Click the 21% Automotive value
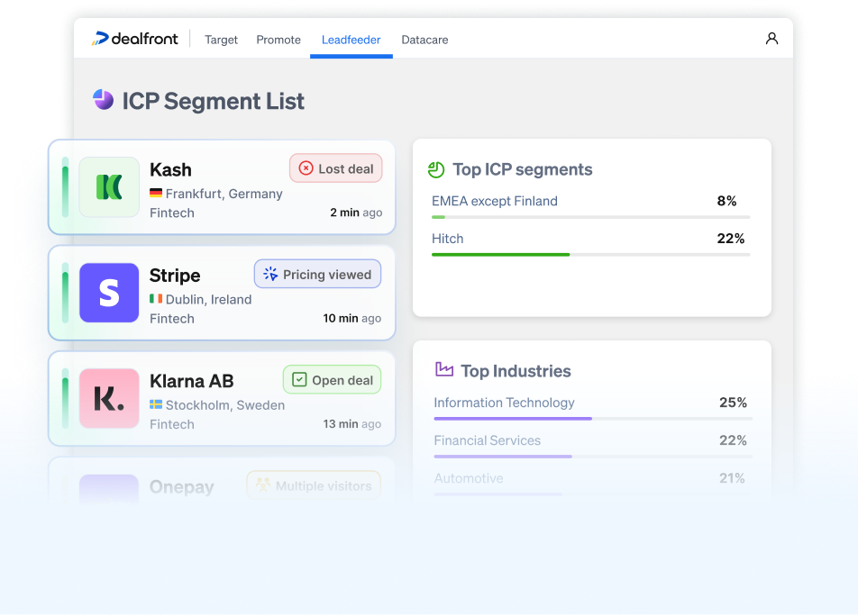The width and height of the screenshot is (858, 616). pos(732,478)
